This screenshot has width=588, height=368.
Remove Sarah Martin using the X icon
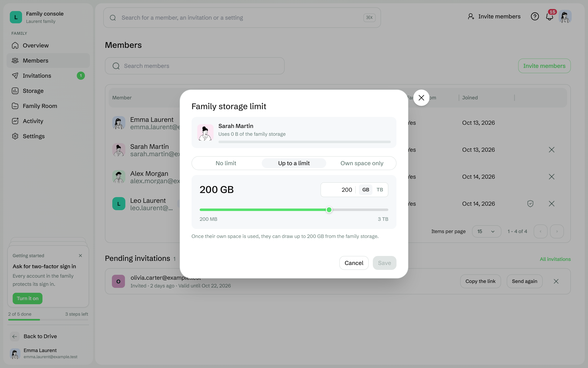(551, 150)
